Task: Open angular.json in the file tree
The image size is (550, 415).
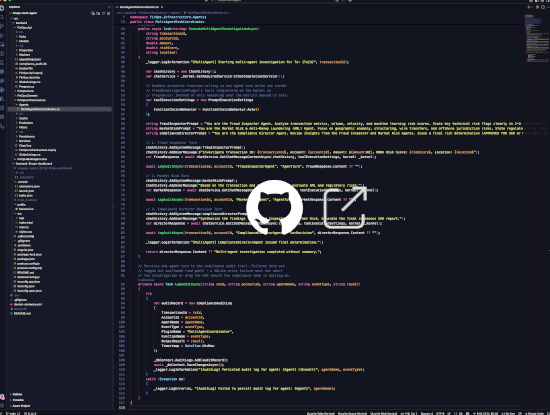Action: (25, 250)
